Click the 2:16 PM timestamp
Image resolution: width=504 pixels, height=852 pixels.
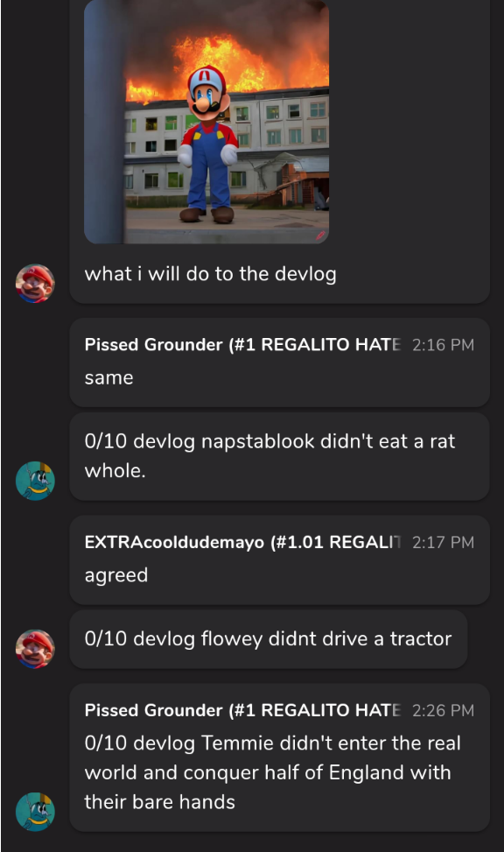443,345
